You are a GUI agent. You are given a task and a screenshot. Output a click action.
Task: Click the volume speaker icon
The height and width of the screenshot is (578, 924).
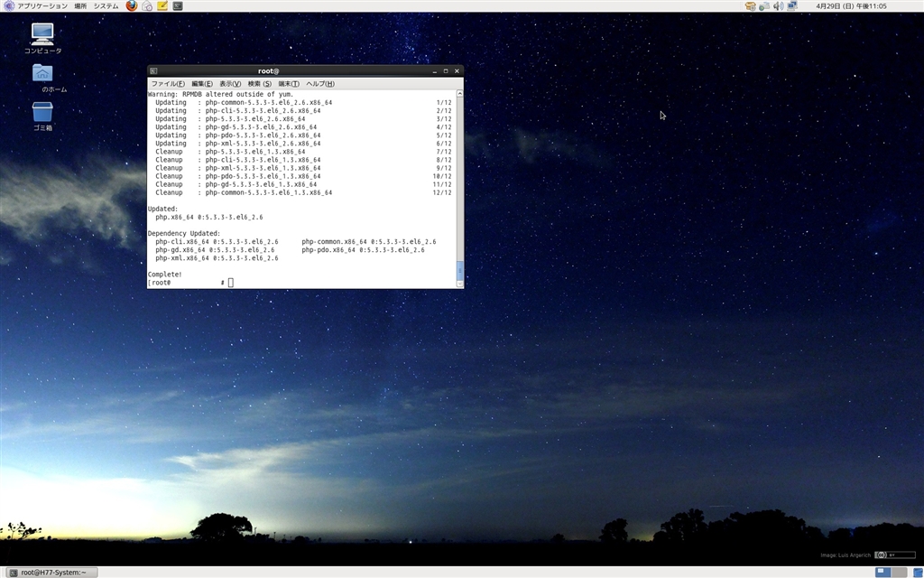[x=778, y=5]
